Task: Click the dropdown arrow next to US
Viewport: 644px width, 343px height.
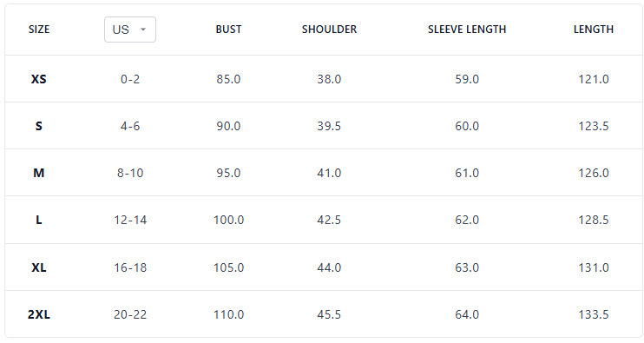Action: [143, 30]
